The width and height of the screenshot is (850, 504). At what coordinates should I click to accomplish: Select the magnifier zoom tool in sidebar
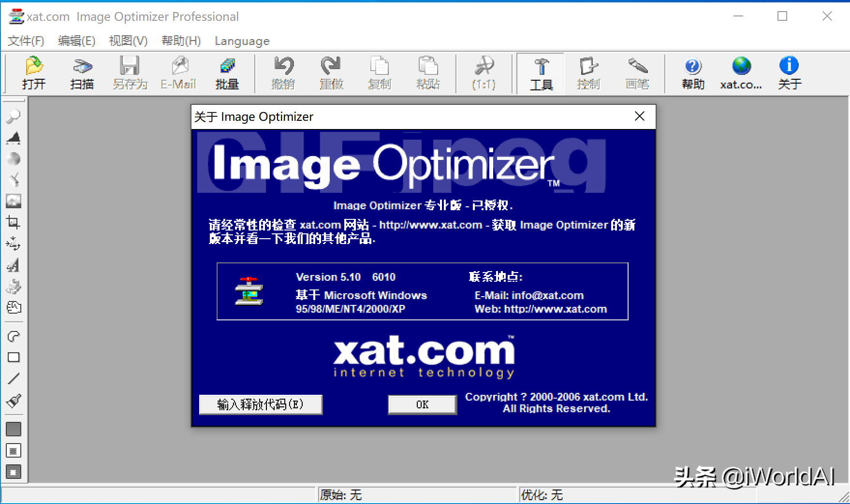point(14,116)
